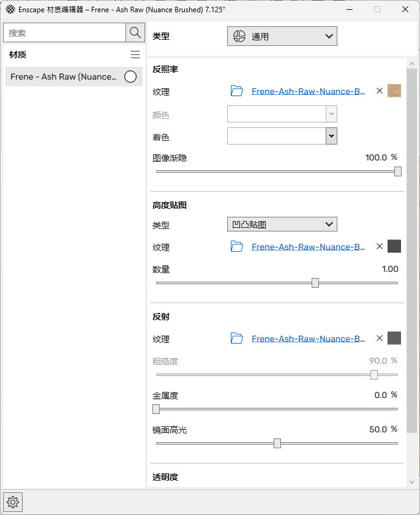Close the Enscape material editor window
The image size is (420, 515).
click(405, 9)
